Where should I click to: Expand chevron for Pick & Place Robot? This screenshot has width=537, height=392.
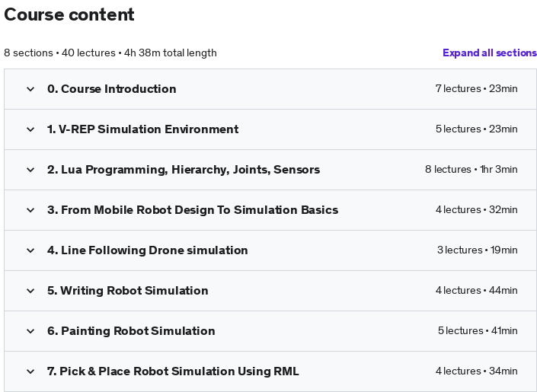click(30, 371)
